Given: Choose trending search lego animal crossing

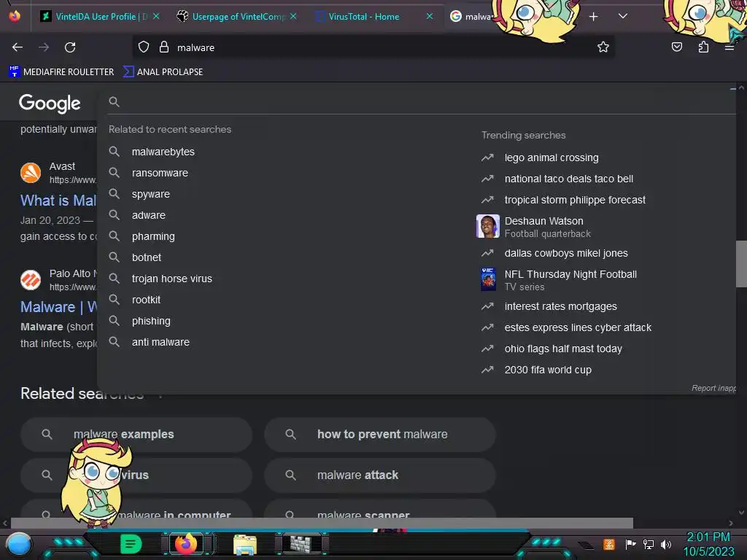Looking at the screenshot, I should [x=551, y=157].
